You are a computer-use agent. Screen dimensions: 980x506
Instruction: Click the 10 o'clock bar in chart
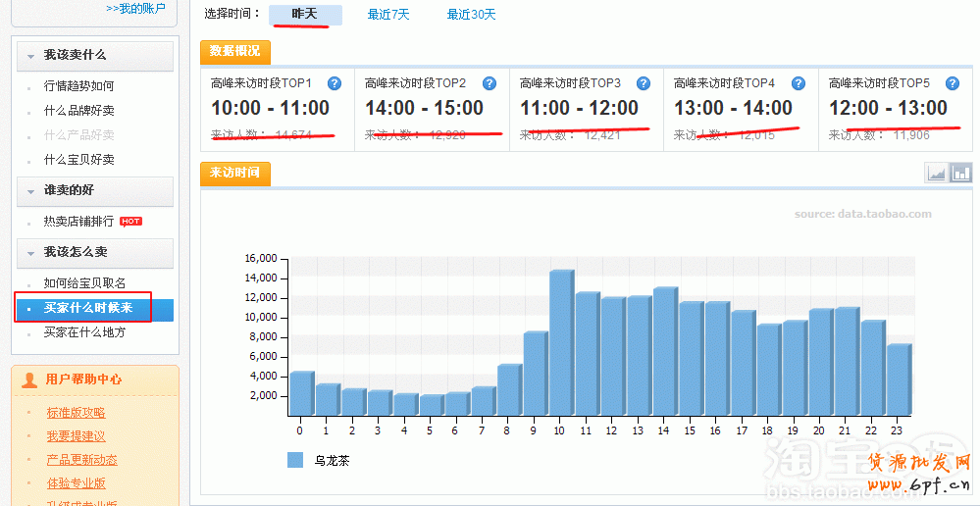pyautogui.click(x=560, y=343)
